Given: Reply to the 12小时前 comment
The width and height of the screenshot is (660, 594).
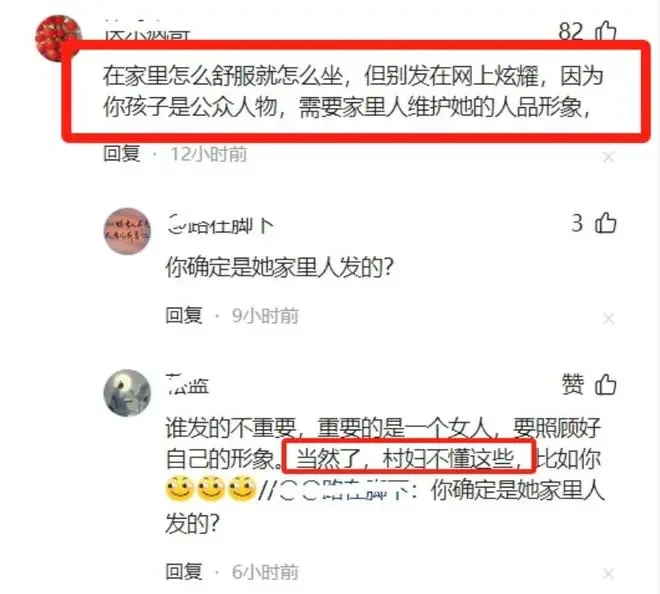Looking at the screenshot, I should click(122, 154).
